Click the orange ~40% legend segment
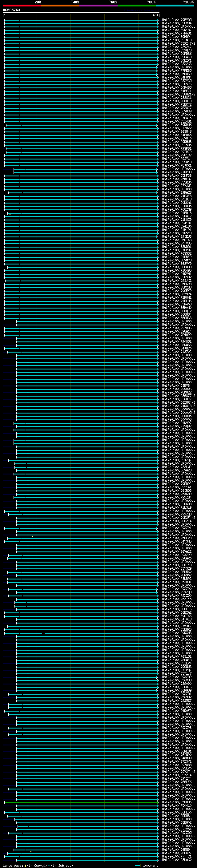Screen dimensions: 197x868 [x=60, y=6]
